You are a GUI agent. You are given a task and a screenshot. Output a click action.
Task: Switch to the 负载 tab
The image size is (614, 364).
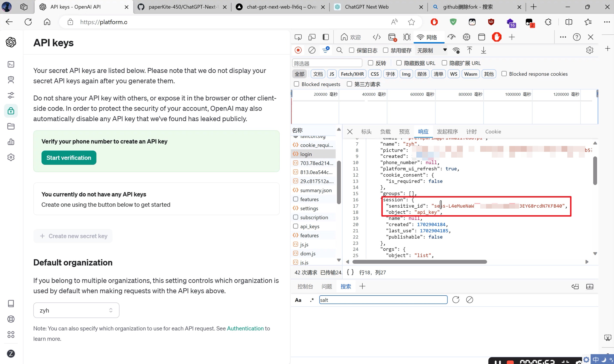[x=385, y=132]
